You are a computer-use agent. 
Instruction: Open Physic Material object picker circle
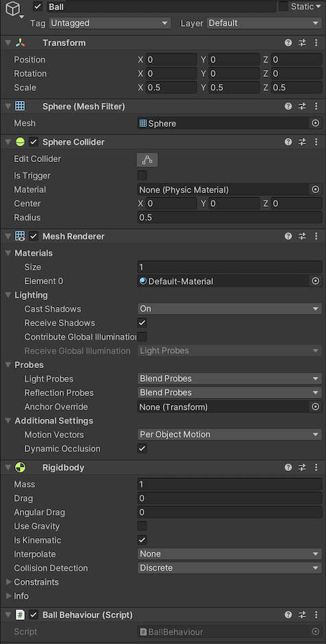315,189
